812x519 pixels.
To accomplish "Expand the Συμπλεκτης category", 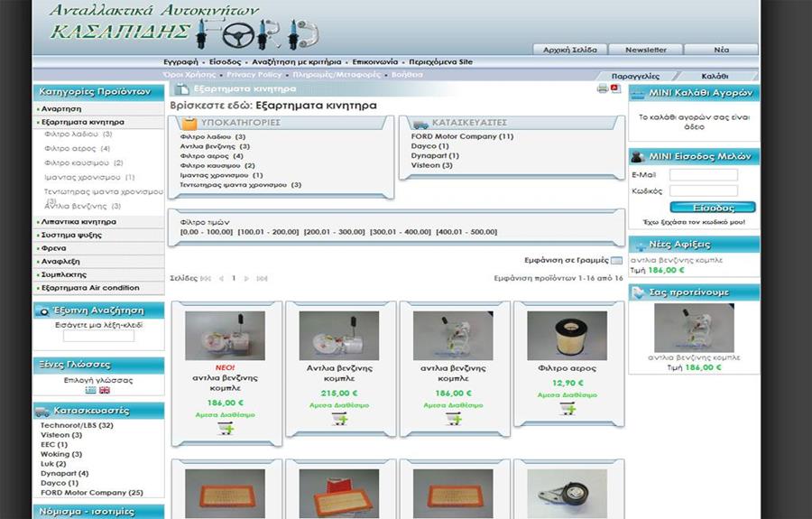I will coord(64,274).
